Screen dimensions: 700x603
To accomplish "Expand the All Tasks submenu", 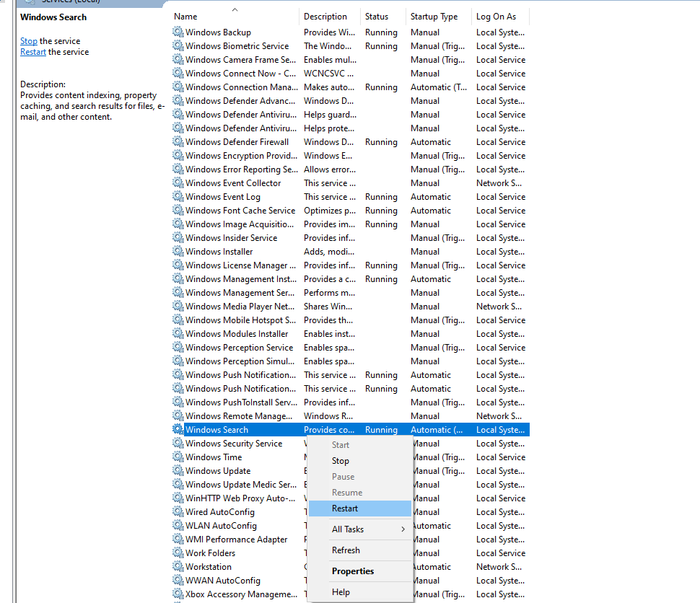I will coord(359,529).
